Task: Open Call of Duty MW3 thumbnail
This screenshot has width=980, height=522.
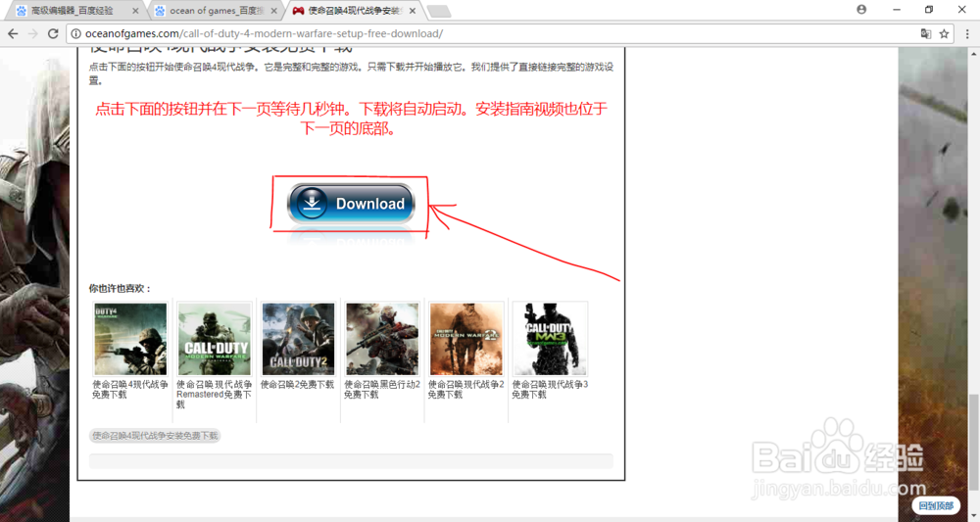Action: tap(550, 339)
